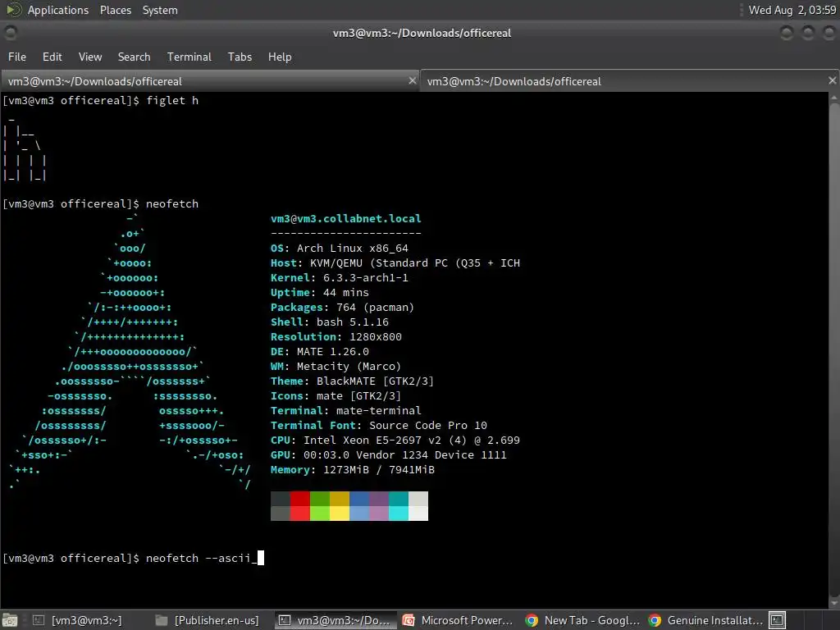This screenshot has width=840, height=630.
Task: Close the first terminal tab
Action: point(412,80)
